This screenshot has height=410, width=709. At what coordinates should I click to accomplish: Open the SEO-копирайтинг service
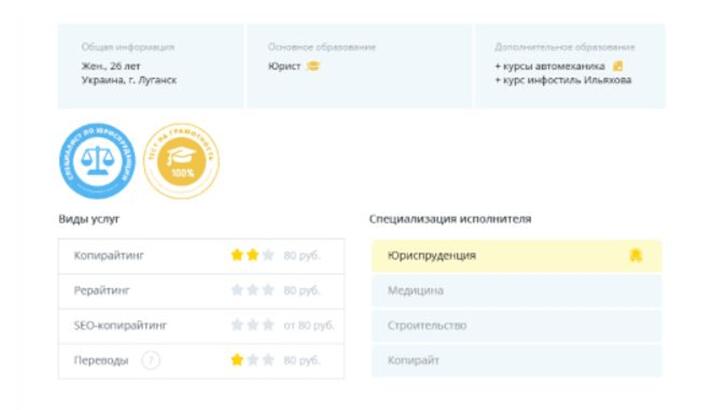click(x=201, y=326)
